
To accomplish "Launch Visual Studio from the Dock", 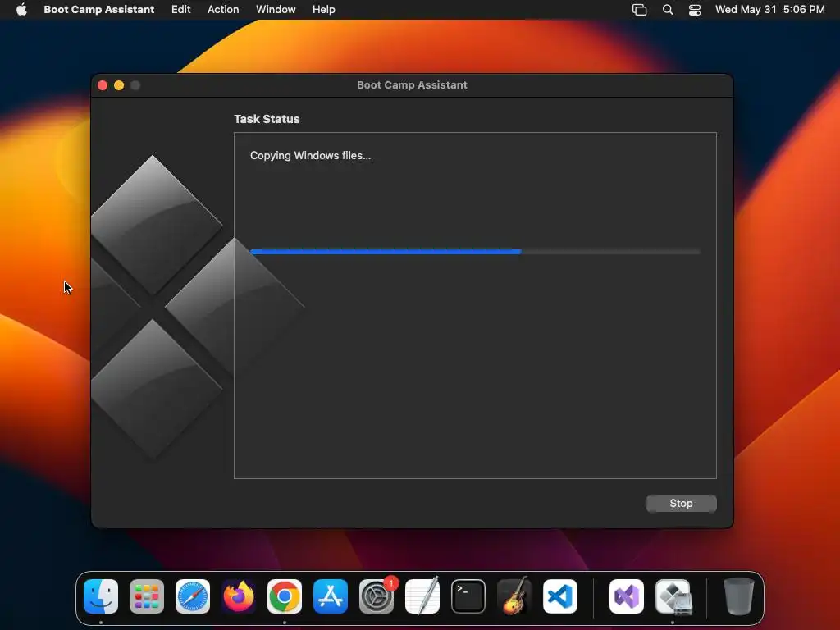I will point(627,596).
